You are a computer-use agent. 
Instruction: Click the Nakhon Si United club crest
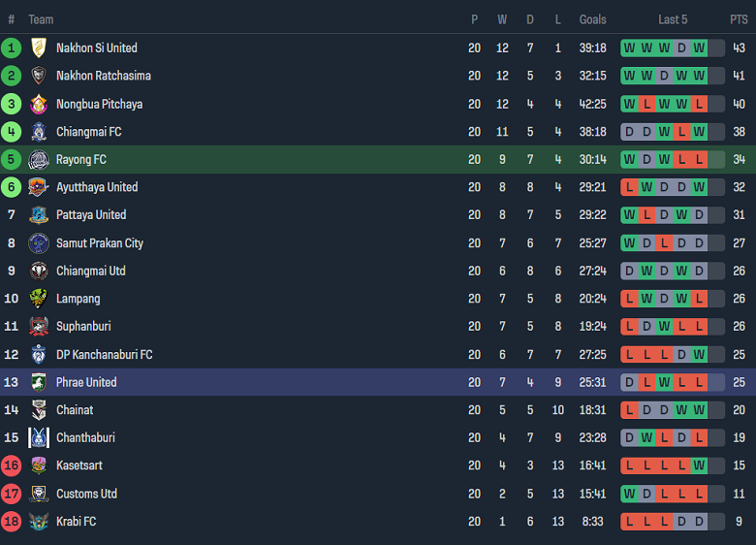point(39,48)
